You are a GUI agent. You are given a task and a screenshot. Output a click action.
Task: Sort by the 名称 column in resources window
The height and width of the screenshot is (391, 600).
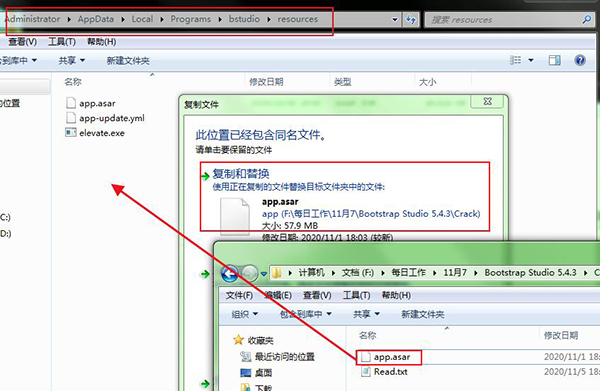pos(73,81)
